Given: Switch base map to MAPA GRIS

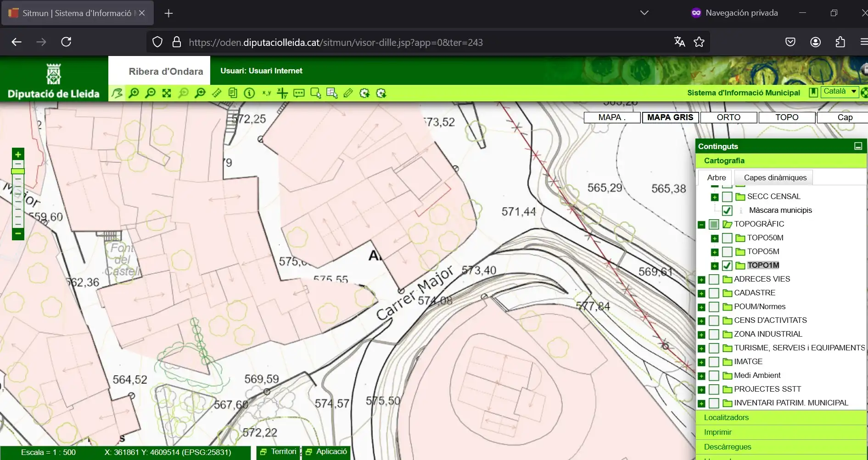Looking at the screenshot, I should coord(670,117).
